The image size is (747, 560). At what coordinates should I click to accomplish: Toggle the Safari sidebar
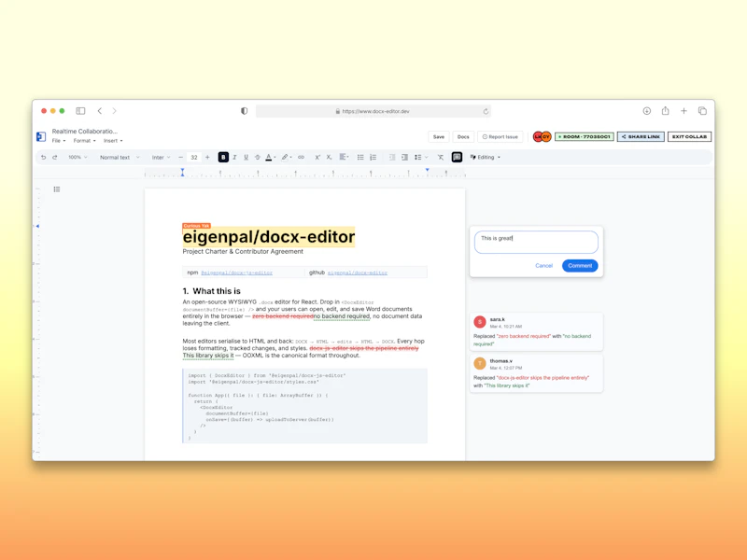pyautogui.click(x=80, y=111)
